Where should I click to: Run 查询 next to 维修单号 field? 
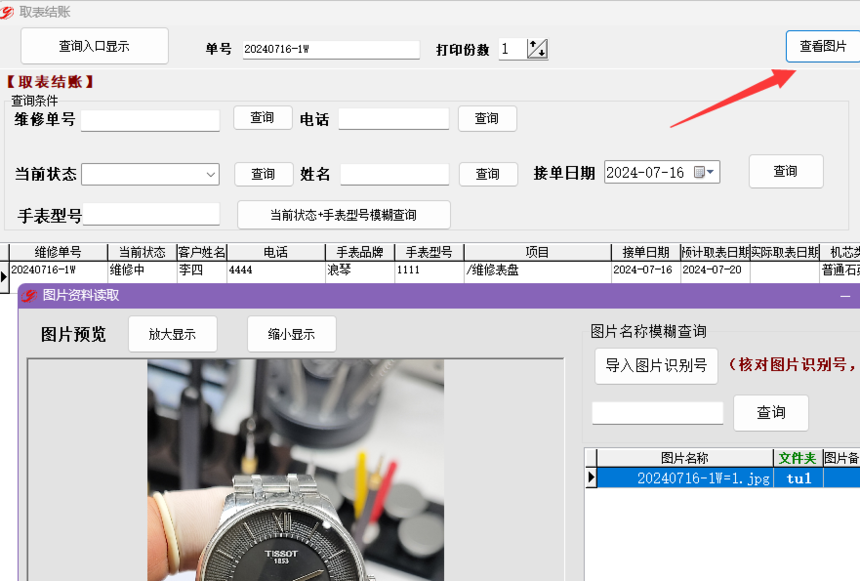(263, 118)
